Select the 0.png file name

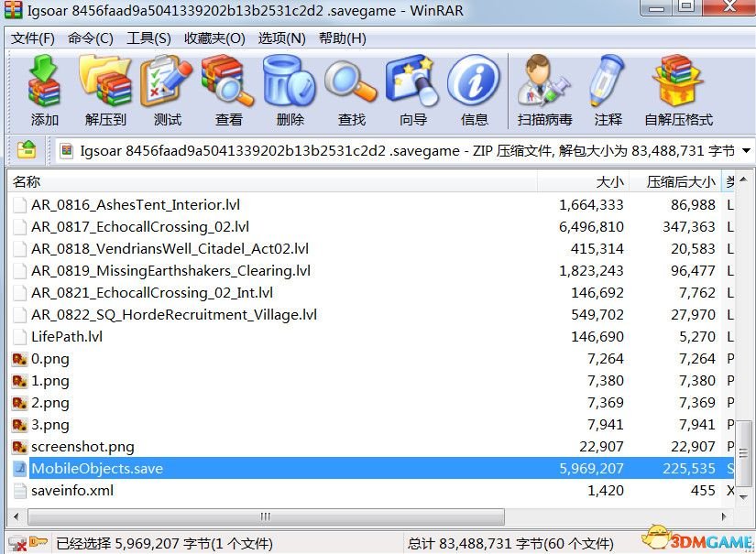click(x=50, y=359)
